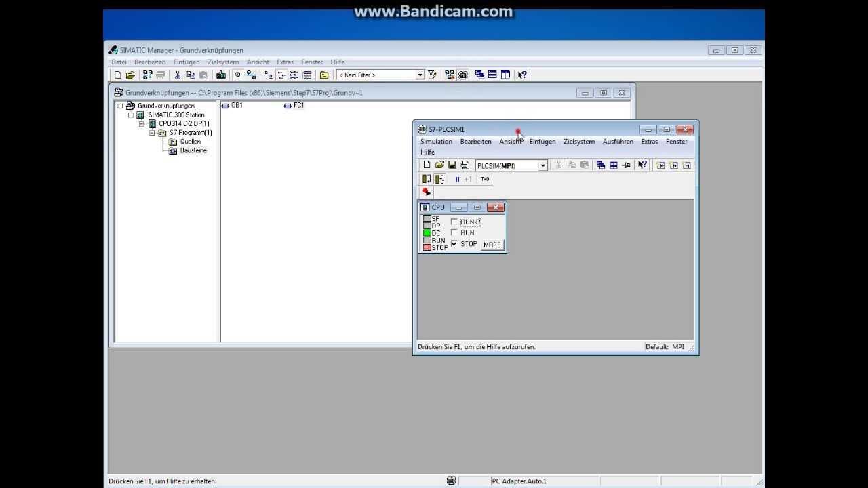Click the Default: MPI status text in PLCSIM
Screen dimensions: 868x488
[665, 347]
